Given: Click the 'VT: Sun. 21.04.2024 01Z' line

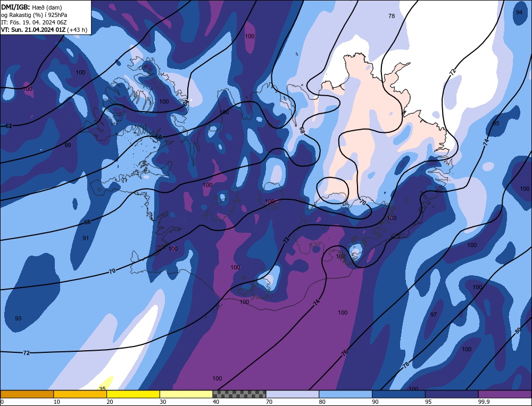Looking at the screenshot, I should [x=33, y=30].
